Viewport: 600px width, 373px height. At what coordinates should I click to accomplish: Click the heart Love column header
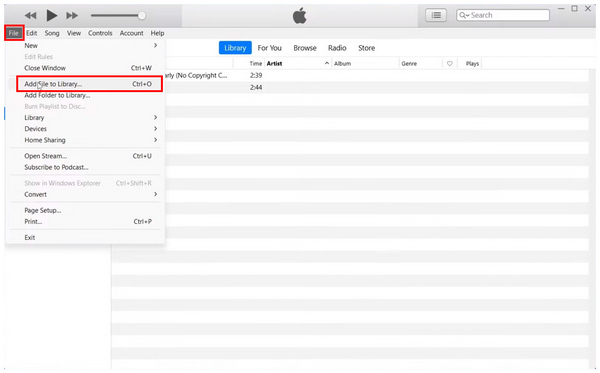(x=450, y=64)
